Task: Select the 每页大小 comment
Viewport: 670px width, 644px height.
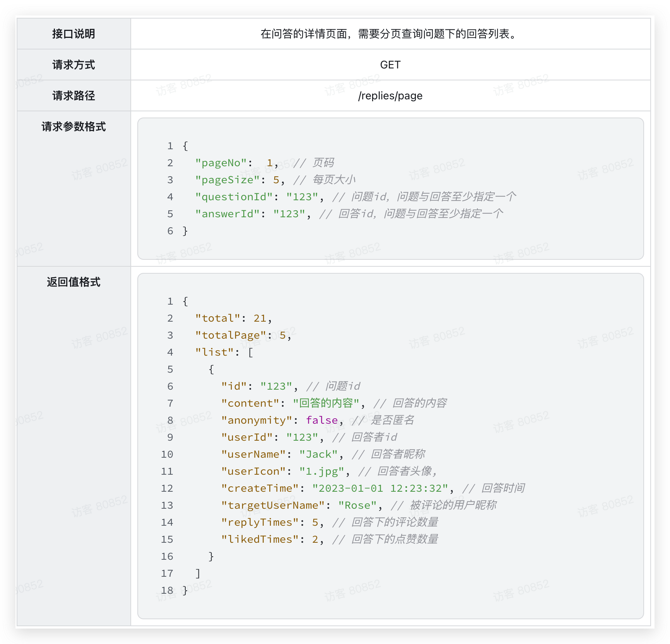Action: [x=324, y=180]
